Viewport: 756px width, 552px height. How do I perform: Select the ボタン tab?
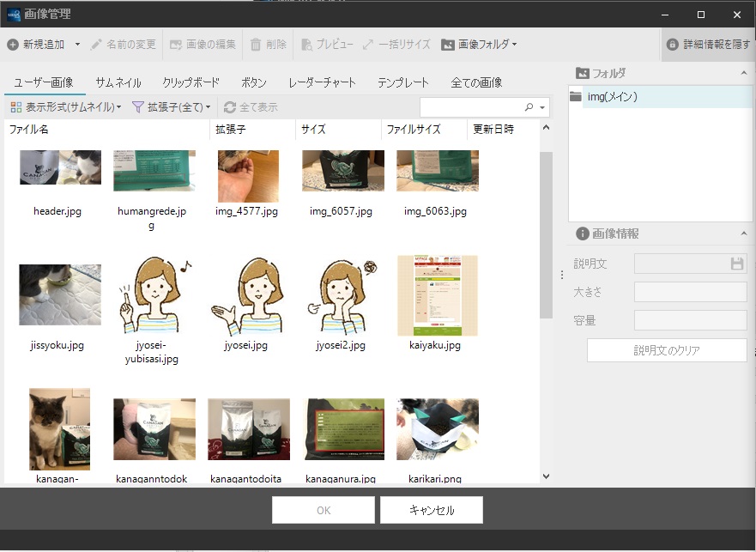click(x=254, y=82)
